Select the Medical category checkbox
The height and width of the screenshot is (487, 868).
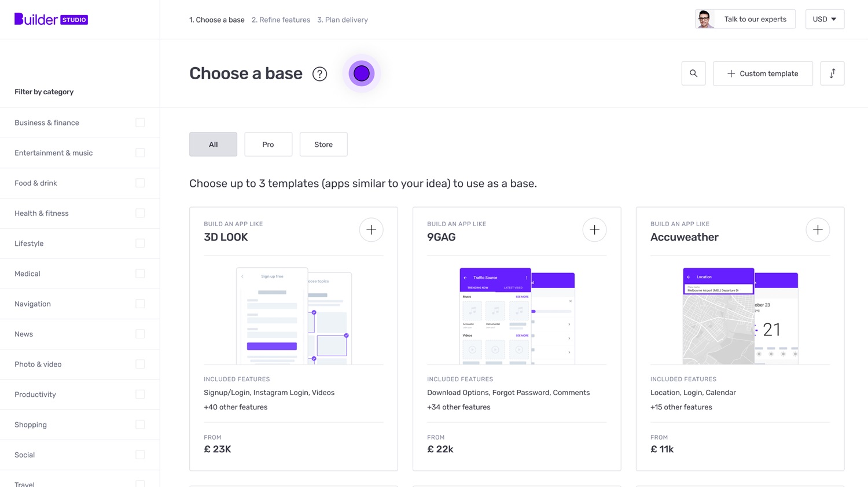pyautogui.click(x=140, y=274)
